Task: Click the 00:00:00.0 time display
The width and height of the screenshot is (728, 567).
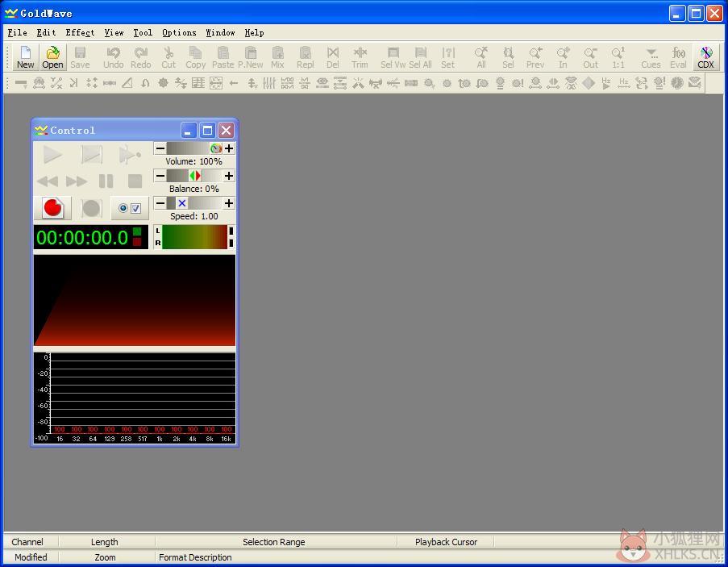Action: (91, 237)
